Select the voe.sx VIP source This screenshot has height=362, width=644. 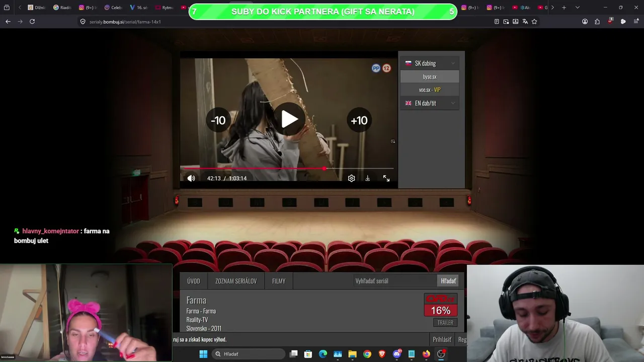(430, 90)
